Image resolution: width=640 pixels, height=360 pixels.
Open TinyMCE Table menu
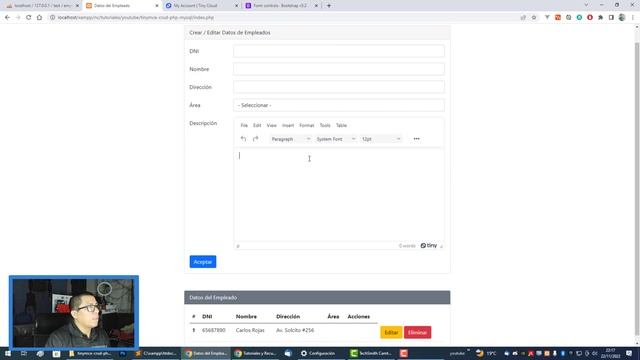tap(341, 125)
